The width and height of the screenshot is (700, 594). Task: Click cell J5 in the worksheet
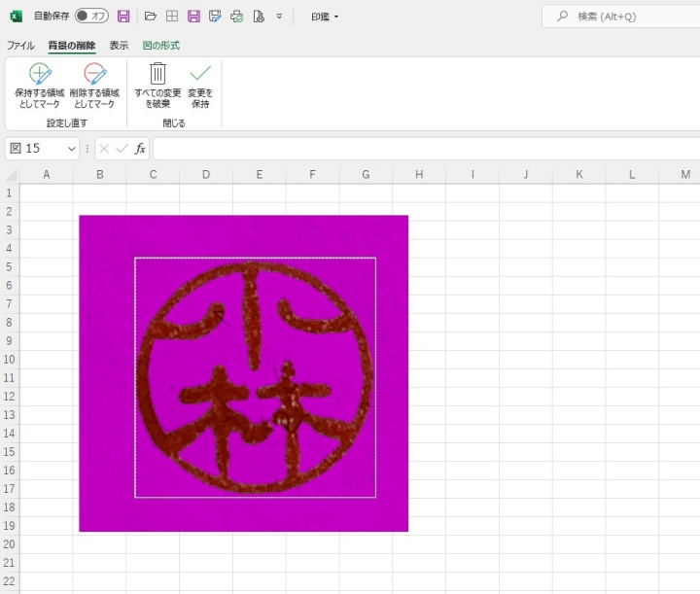coord(525,267)
